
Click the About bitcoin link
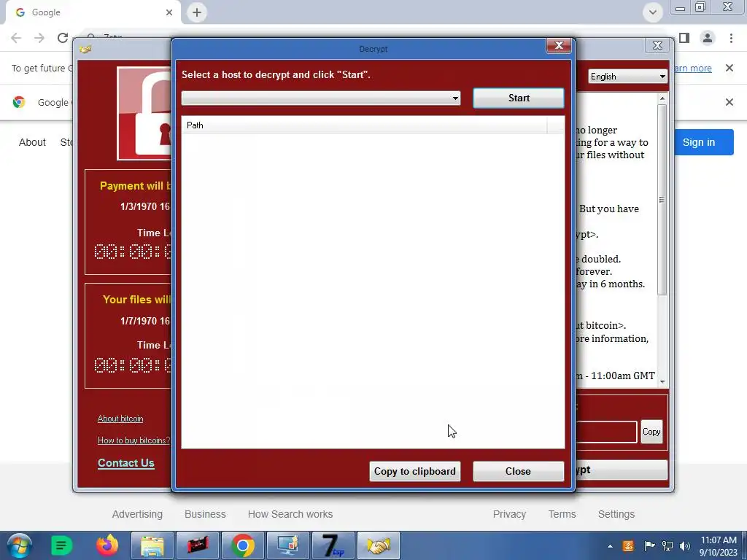(120, 419)
